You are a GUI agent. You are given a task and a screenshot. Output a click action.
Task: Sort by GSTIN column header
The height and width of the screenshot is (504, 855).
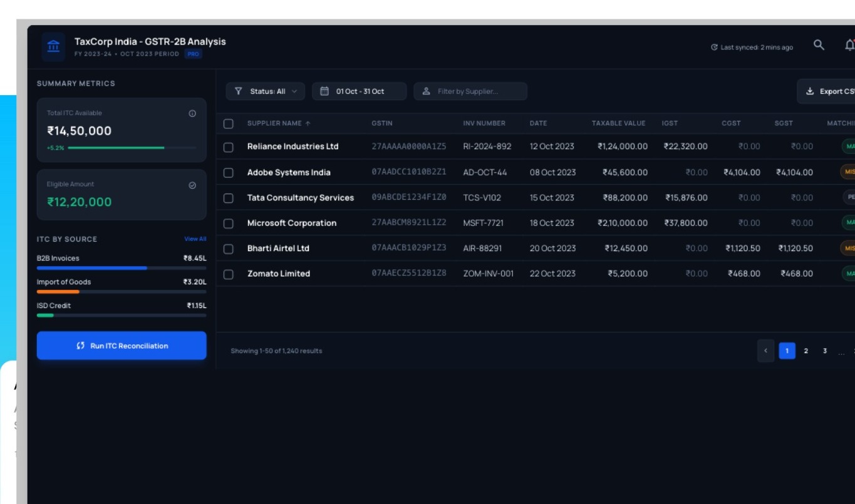(x=382, y=123)
